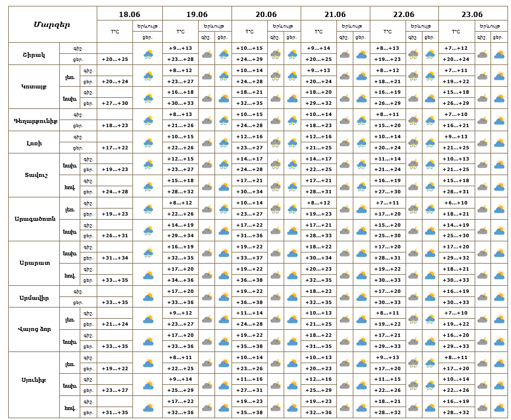The width and height of the screenshot is (511, 420).
Task: Click the Արագածոտն լեռ. night icon for 20.06
Action: tap(275, 209)
